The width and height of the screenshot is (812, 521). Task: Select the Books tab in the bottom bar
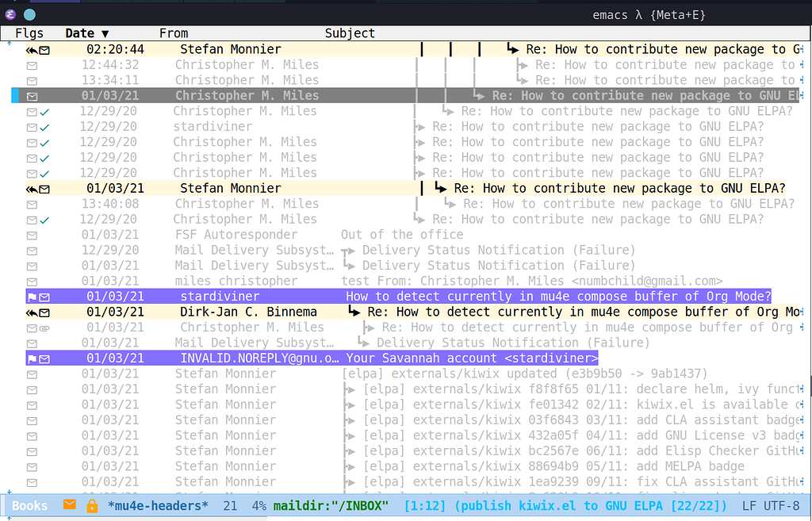click(x=29, y=505)
